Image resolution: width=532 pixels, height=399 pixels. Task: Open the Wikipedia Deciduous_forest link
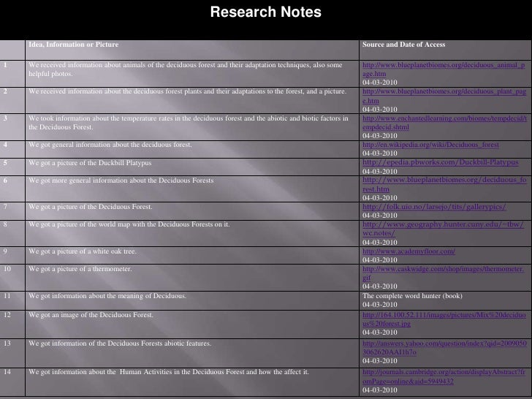pos(430,145)
